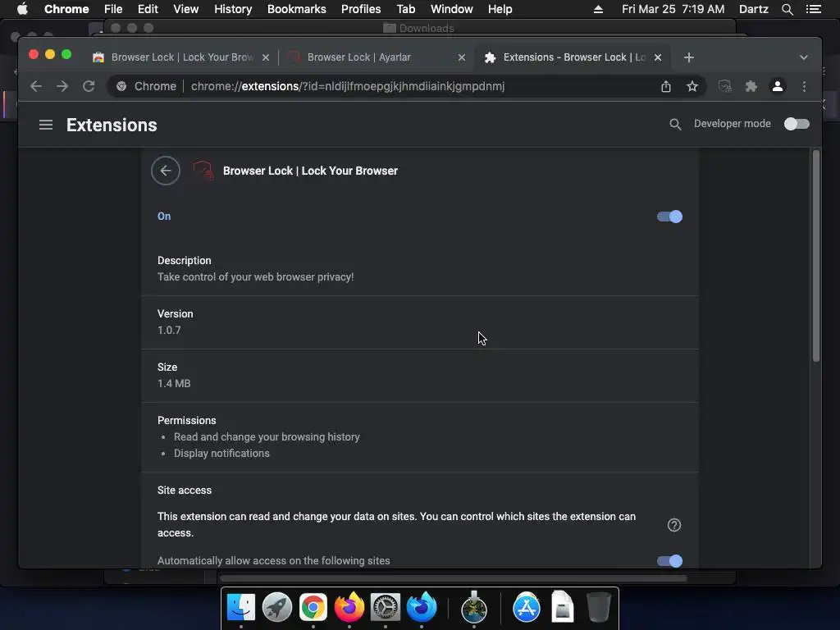The width and height of the screenshot is (840, 630).
Task: Turn off Browser Lock extension toggle
Action: (x=669, y=217)
